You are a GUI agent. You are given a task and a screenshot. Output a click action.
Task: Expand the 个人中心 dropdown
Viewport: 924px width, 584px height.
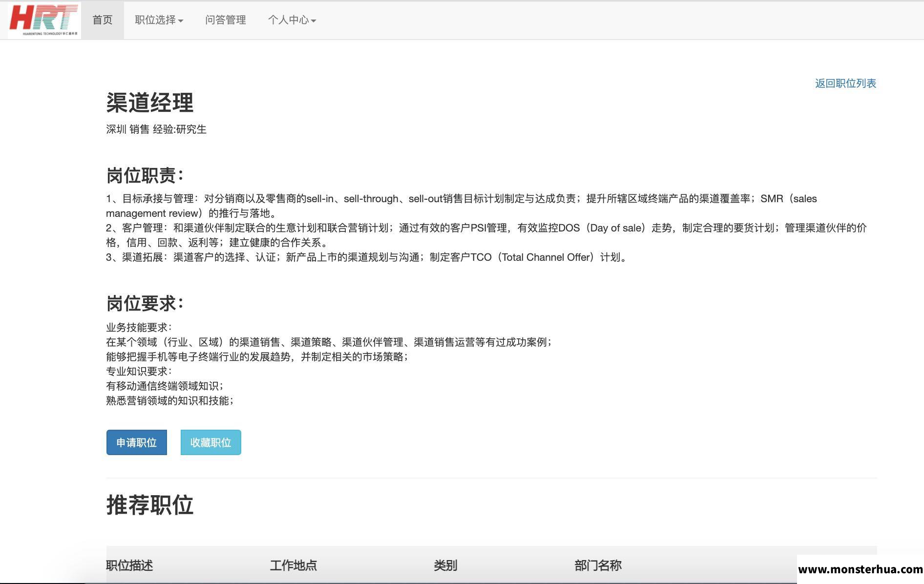click(x=292, y=20)
